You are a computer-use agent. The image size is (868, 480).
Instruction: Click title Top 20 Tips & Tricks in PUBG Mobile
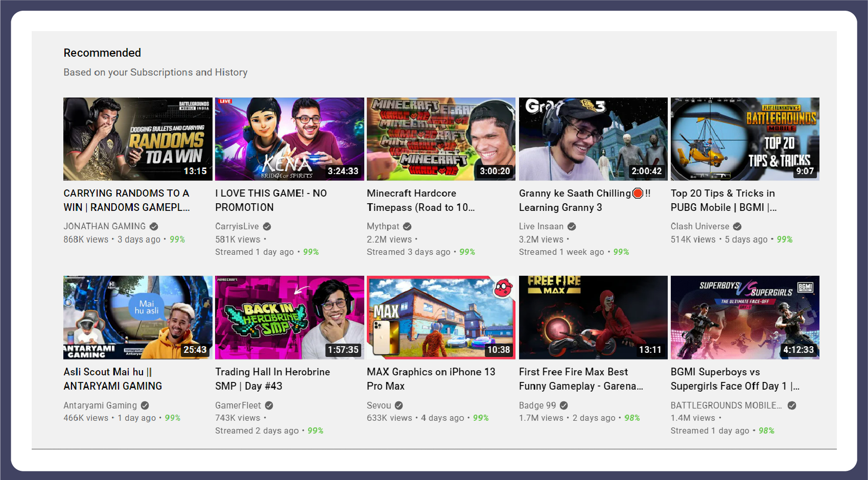(x=723, y=200)
